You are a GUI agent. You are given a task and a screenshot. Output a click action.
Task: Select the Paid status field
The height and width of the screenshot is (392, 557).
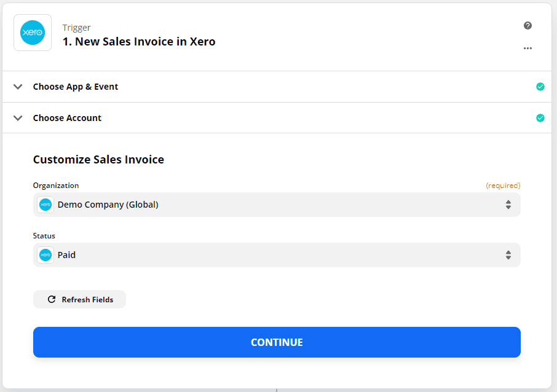click(277, 255)
